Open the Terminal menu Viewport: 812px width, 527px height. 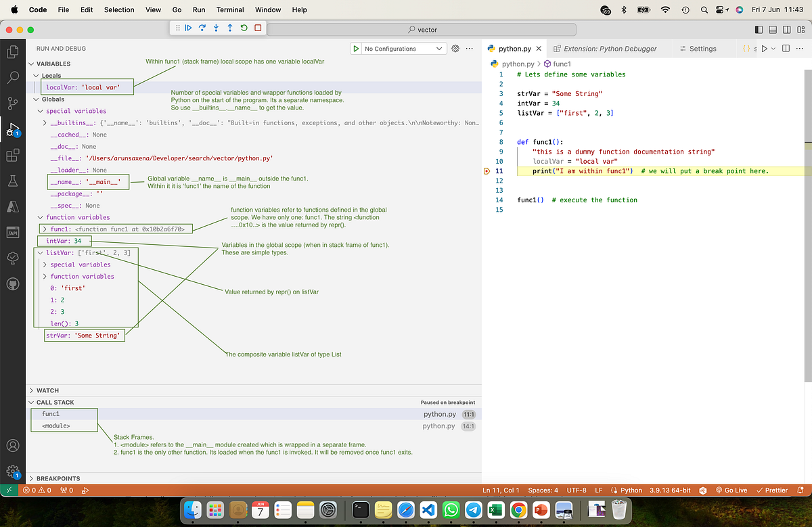(x=229, y=9)
